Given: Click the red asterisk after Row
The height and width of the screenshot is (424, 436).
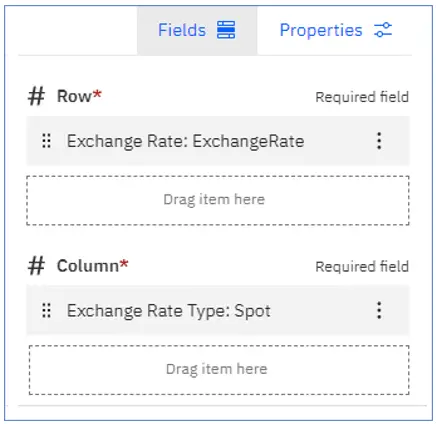Looking at the screenshot, I should tap(97, 94).
